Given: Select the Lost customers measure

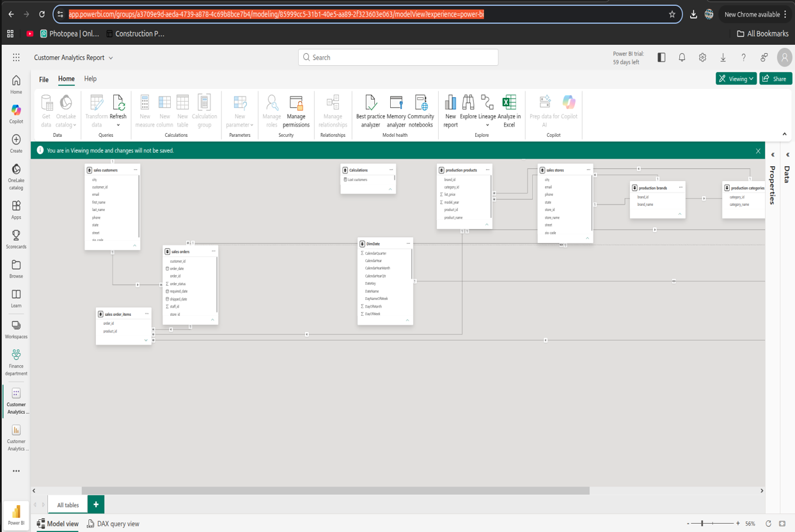Looking at the screenshot, I should pos(356,180).
